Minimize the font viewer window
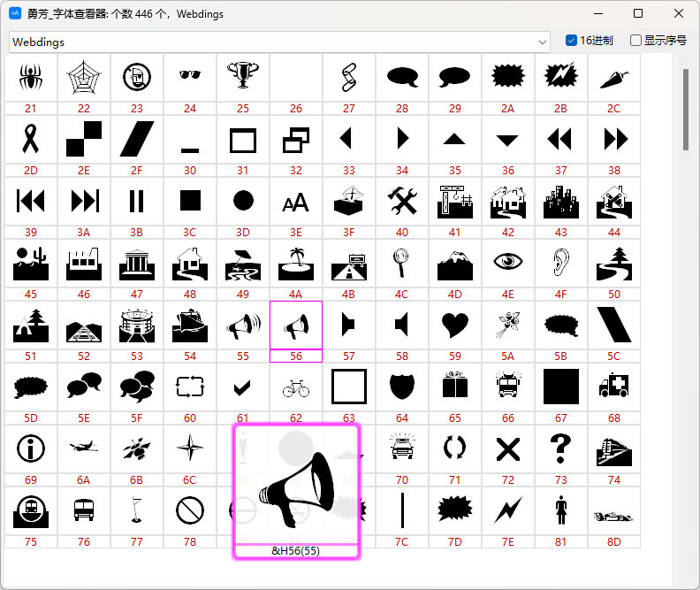This screenshot has width=700, height=590. (598, 13)
